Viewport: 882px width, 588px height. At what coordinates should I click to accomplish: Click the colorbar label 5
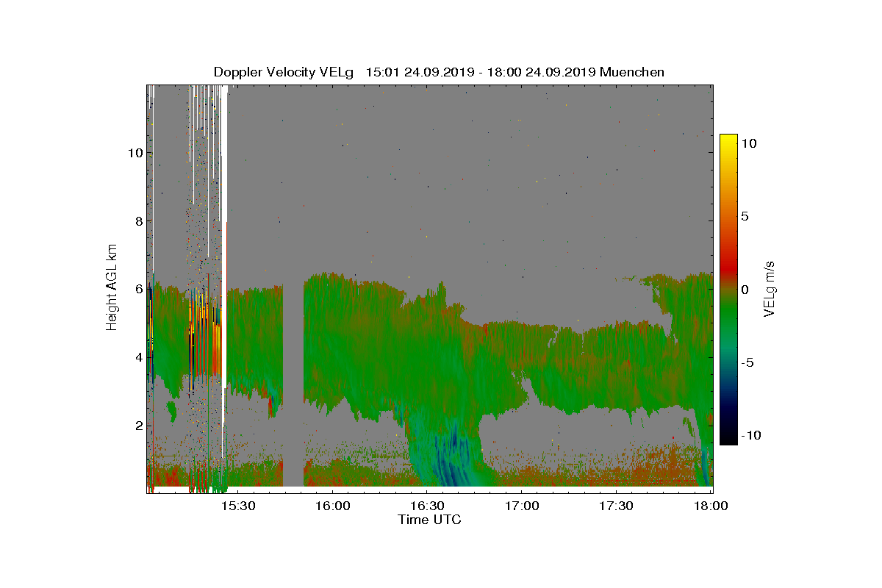(745, 217)
